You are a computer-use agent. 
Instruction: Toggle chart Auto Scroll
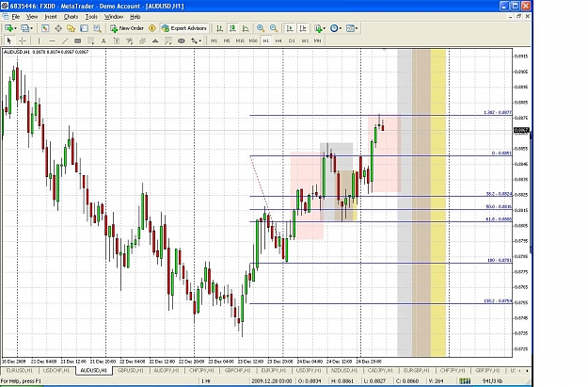click(290, 28)
